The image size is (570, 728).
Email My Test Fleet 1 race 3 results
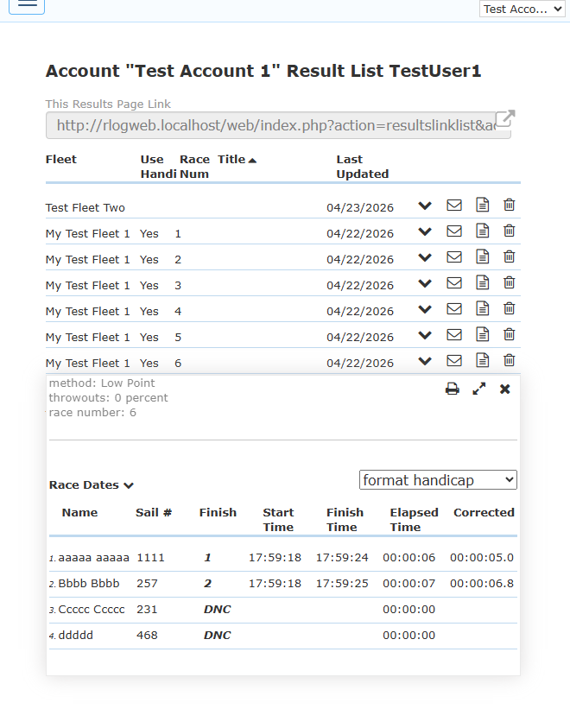(454, 283)
